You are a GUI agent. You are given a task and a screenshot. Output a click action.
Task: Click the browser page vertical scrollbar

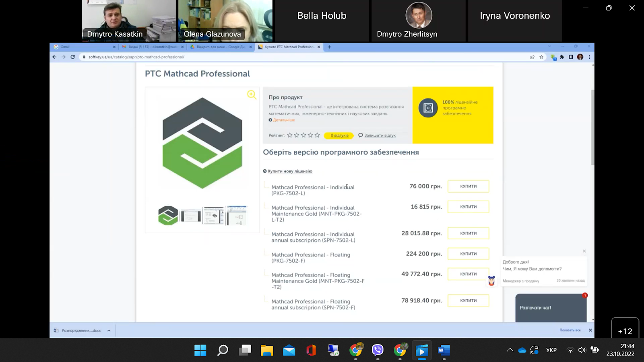592,127
